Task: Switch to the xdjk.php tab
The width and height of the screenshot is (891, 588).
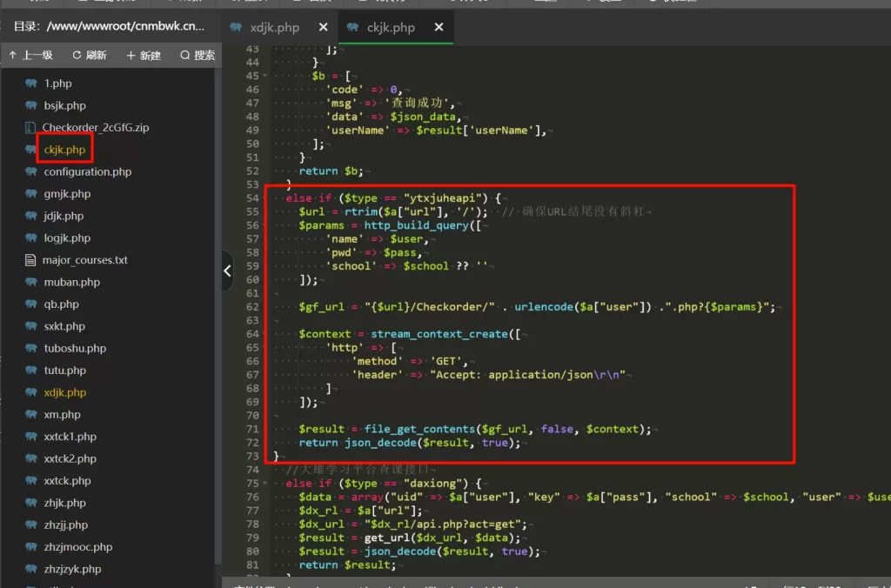Action: tap(274, 27)
